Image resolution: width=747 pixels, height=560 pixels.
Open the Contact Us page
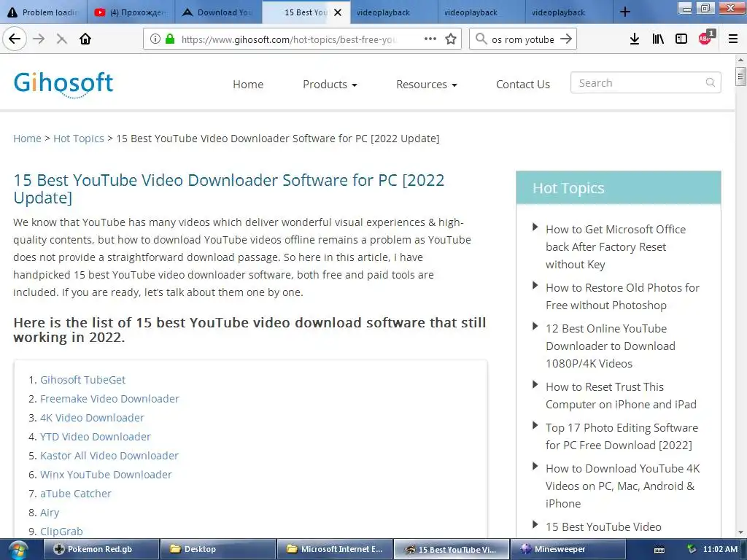pyautogui.click(x=522, y=85)
